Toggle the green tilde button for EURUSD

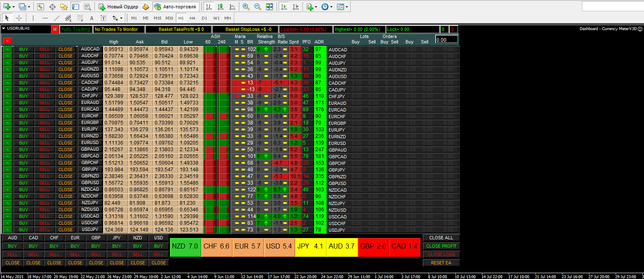8,143
